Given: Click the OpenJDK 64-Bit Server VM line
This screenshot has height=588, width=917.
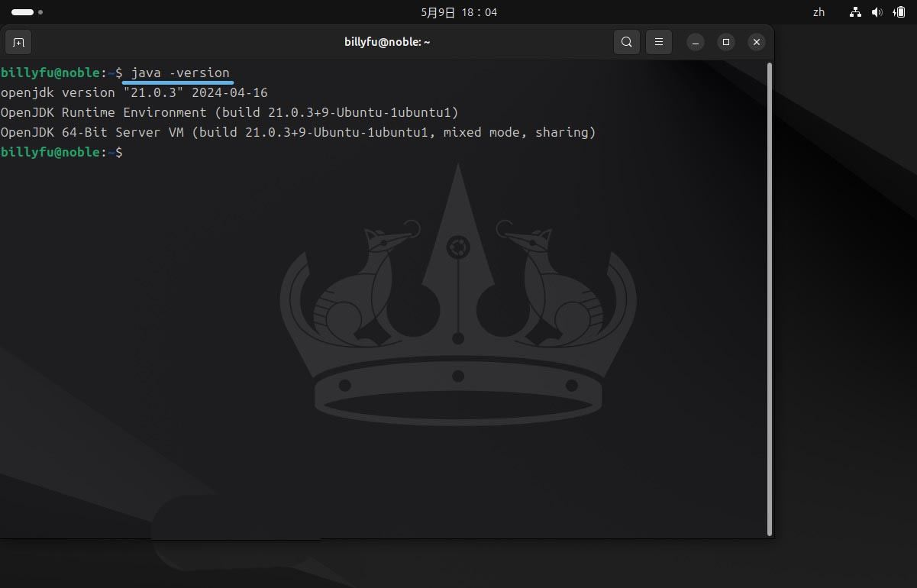Looking at the screenshot, I should click(298, 132).
